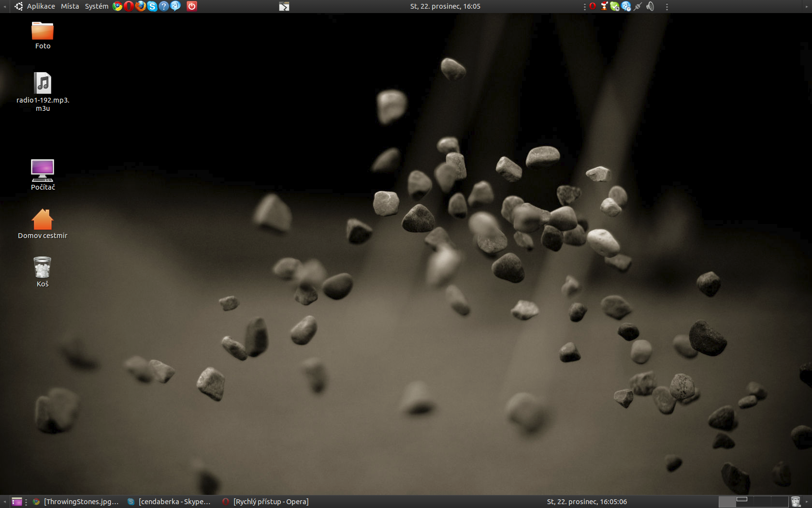Screen dimensions: 812x508
Task: Expand the Systém menu
Action: (97, 6)
